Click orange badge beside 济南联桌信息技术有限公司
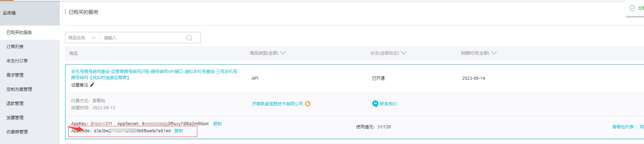The height and width of the screenshot is (144, 644). [308, 104]
